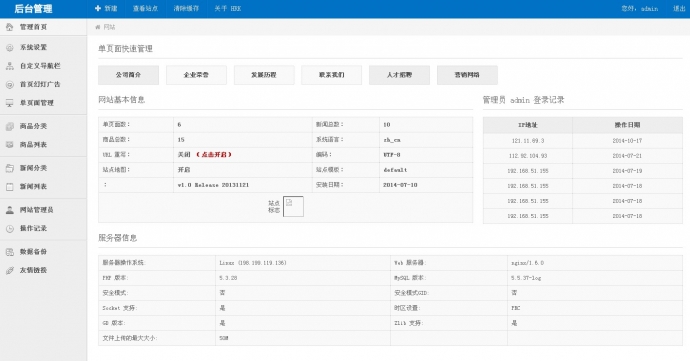The image size is (690, 361).
Task: Click the 发展历程 button
Action: pyautogui.click(x=264, y=75)
